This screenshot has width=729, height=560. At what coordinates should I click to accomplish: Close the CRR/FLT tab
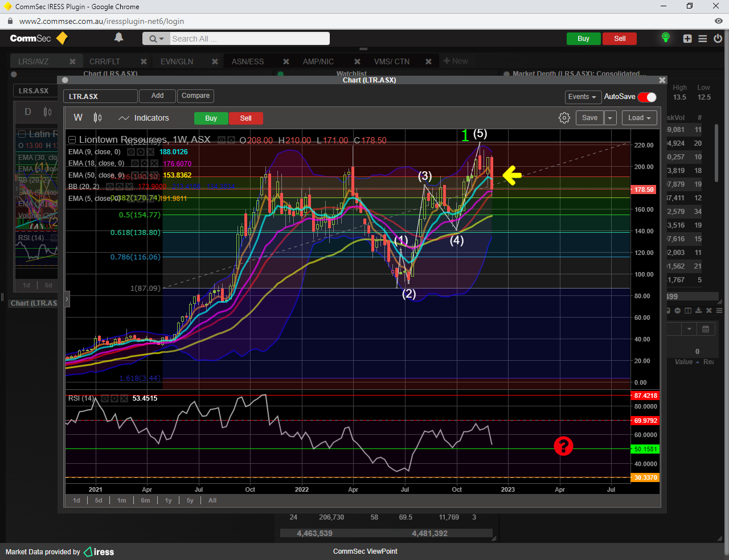pos(144,61)
